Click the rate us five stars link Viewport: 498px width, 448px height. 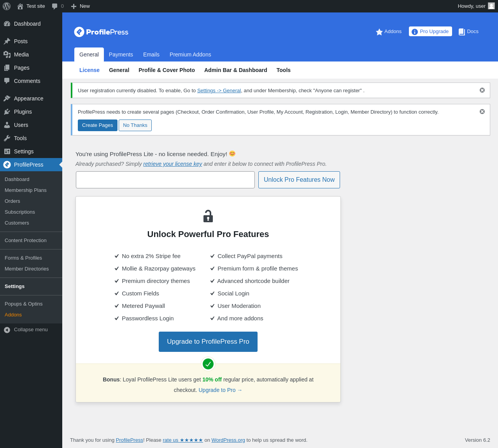[x=183, y=440]
